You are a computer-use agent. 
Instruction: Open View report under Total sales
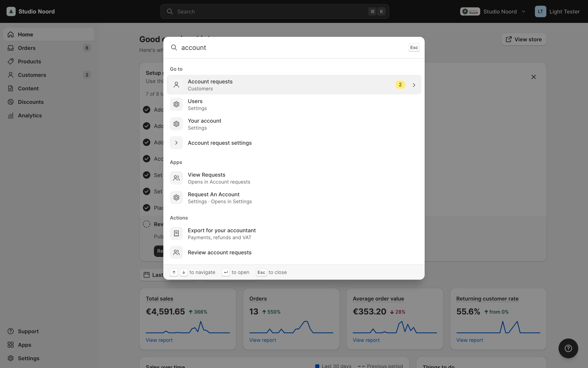click(159, 340)
